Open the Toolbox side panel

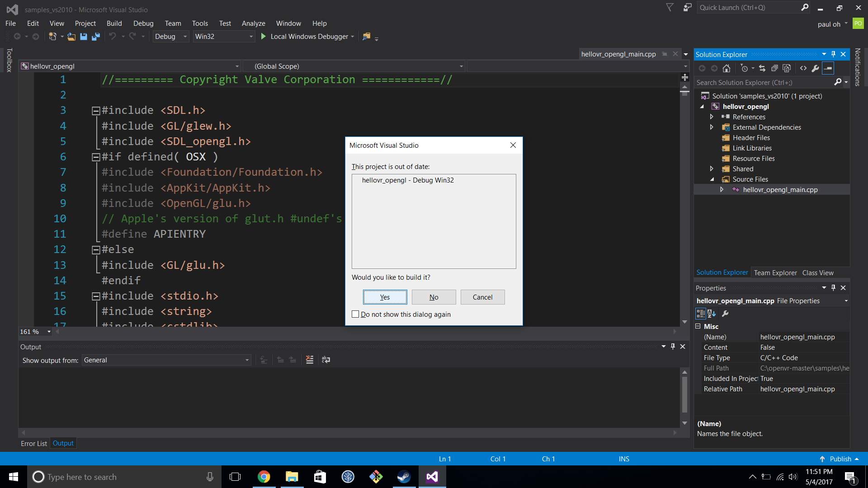click(x=9, y=60)
